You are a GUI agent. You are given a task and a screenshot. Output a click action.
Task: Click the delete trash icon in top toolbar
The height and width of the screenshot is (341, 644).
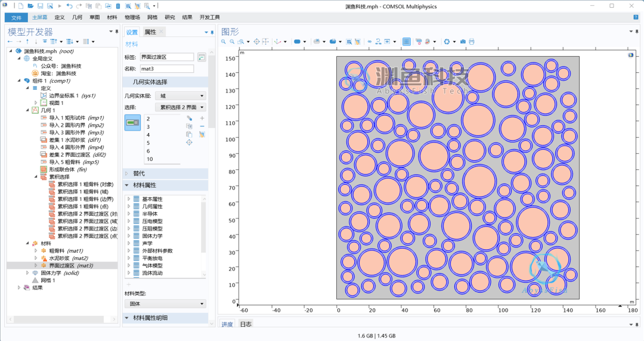118,6
